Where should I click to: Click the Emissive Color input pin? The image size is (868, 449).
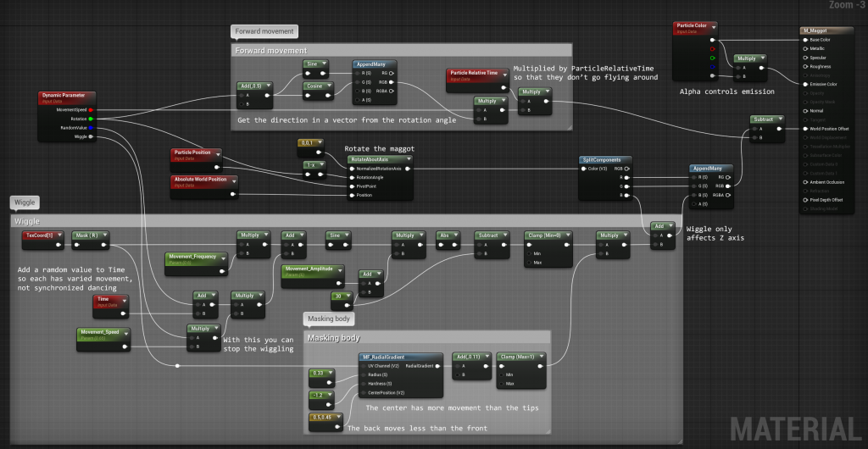[x=805, y=84]
